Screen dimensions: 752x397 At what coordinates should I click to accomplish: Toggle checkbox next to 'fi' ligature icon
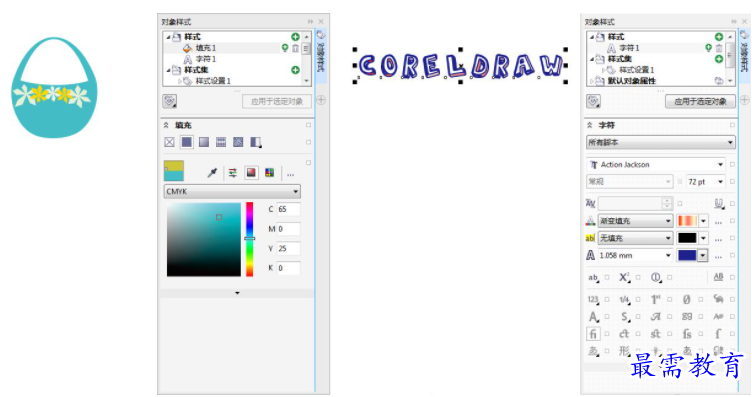click(607, 334)
